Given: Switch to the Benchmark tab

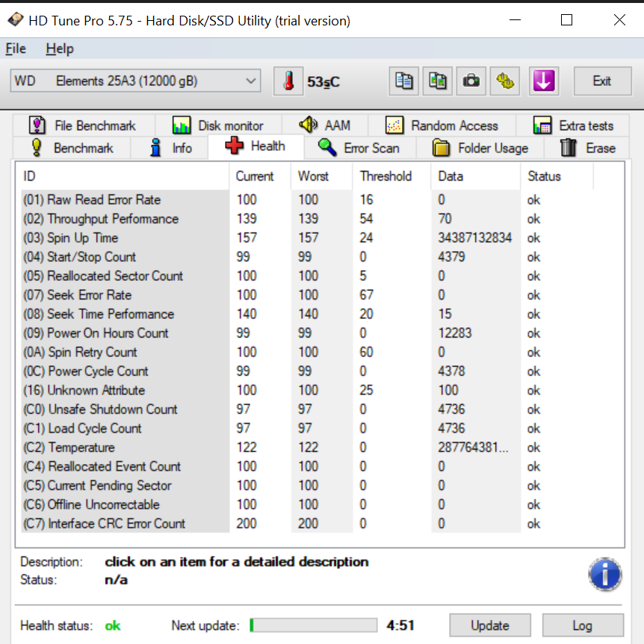Looking at the screenshot, I should click(x=72, y=148).
